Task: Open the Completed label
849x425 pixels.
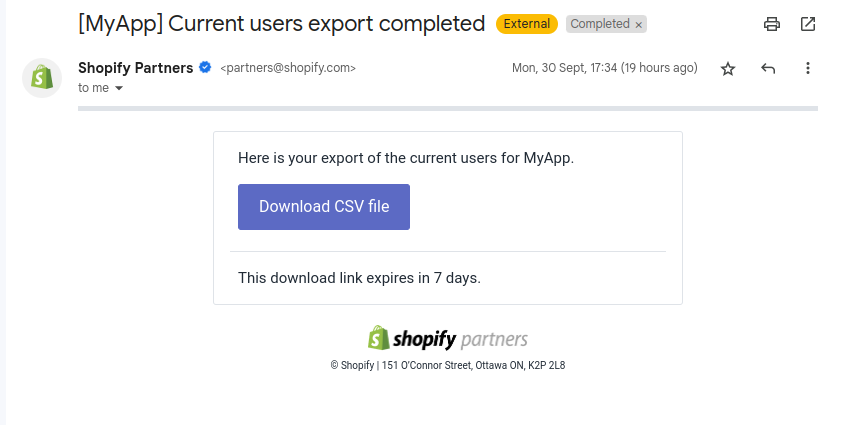Action: (x=599, y=24)
